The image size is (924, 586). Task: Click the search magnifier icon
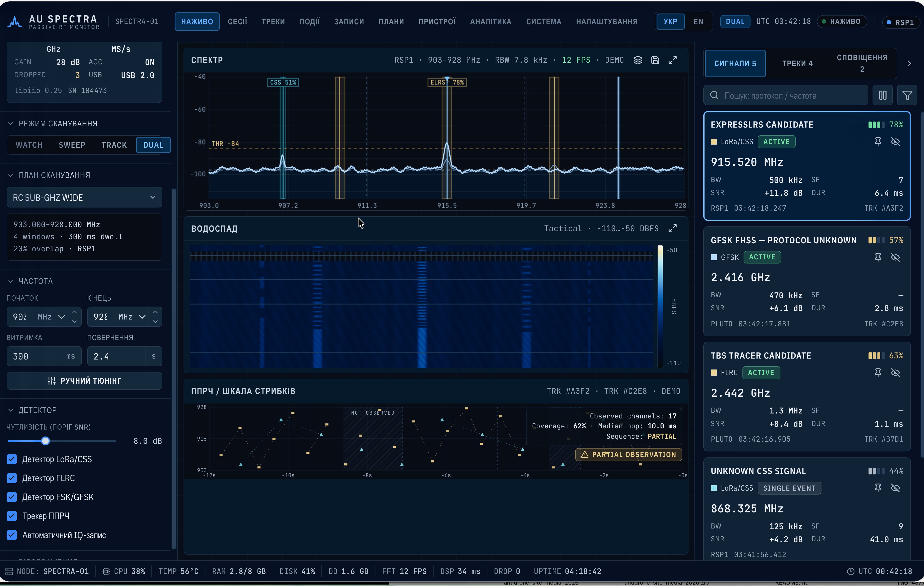[x=714, y=95]
